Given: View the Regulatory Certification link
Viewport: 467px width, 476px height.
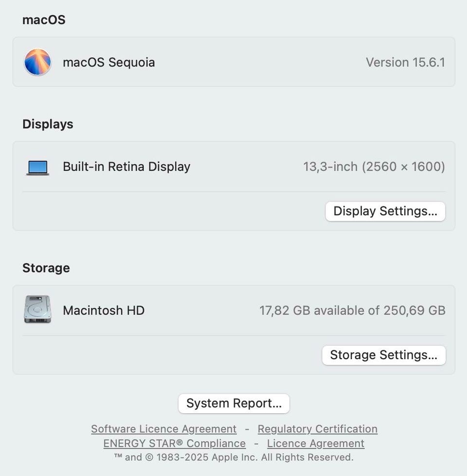Looking at the screenshot, I should click(317, 429).
